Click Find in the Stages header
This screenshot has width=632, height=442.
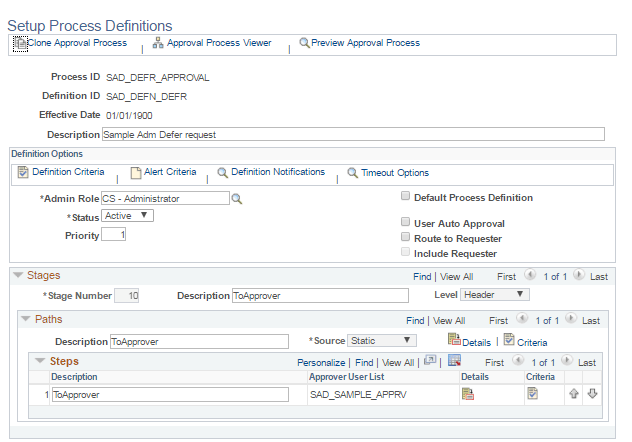[422, 277]
